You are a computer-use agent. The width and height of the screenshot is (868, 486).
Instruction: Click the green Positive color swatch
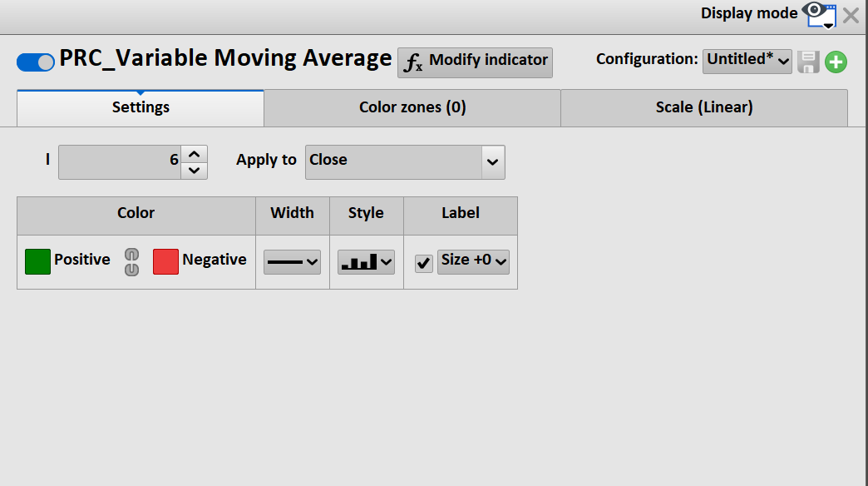[37, 261]
